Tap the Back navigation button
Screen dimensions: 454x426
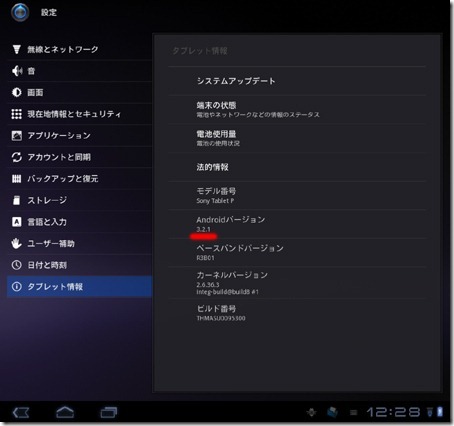coord(21,412)
